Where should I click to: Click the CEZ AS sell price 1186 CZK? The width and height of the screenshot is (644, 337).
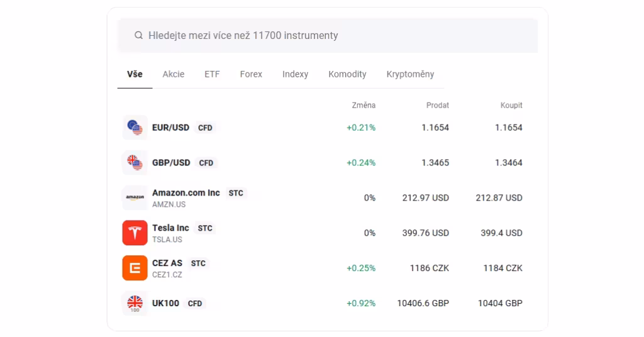click(x=429, y=268)
